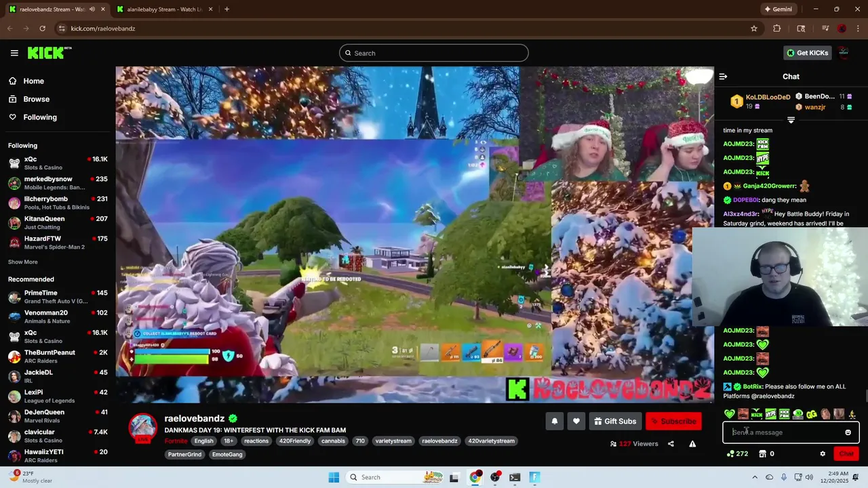Click the address bar URL

pyautogui.click(x=103, y=28)
